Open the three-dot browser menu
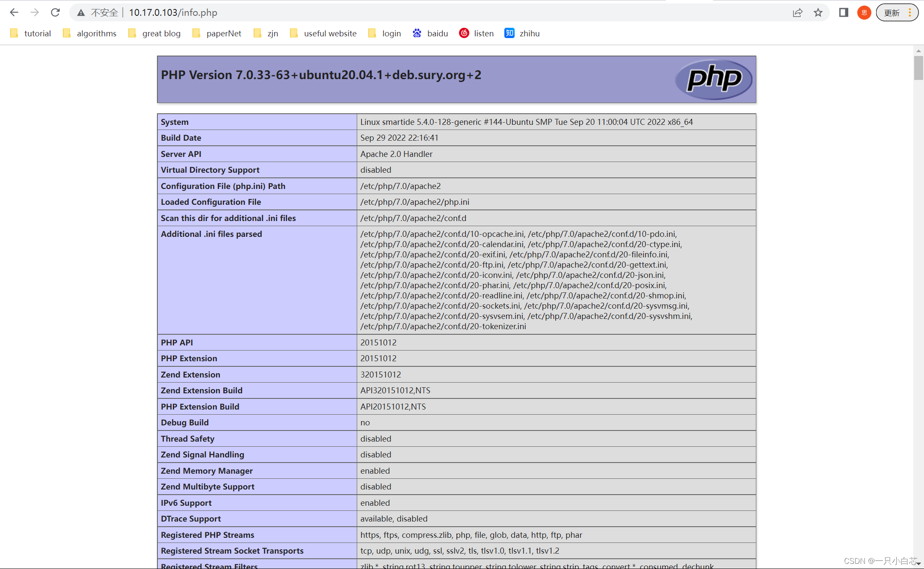Image resolution: width=924 pixels, height=569 pixels. click(x=910, y=13)
